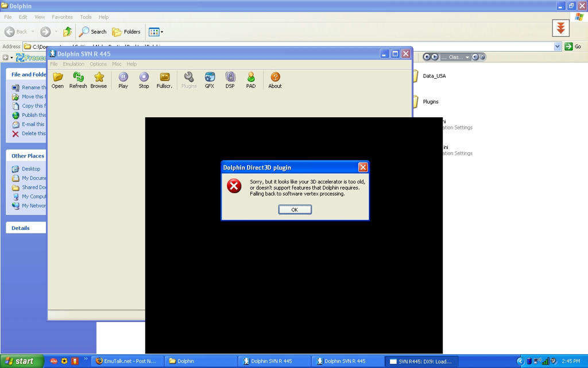Image resolution: width=588 pixels, height=368 pixels.
Task: Click the greyed Plugins wrench icon
Action: coord(189,80)
